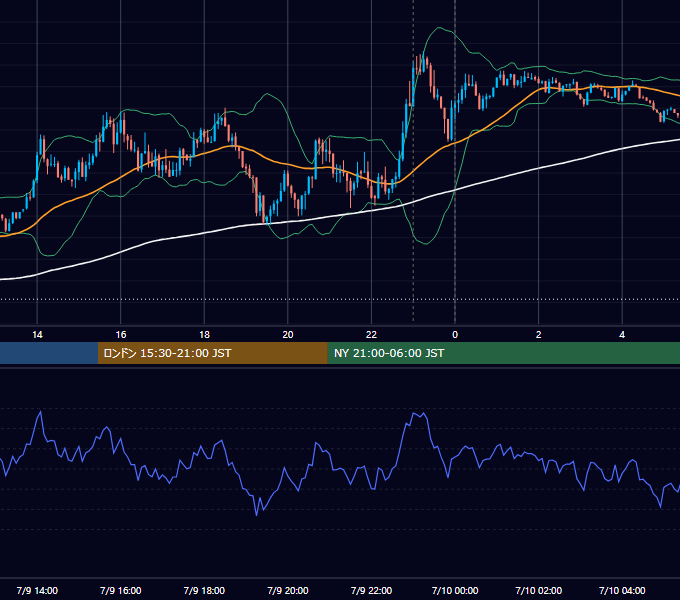680x600 pixels.
Task: Click the hour 18 axis label
Action: (204, 335)
